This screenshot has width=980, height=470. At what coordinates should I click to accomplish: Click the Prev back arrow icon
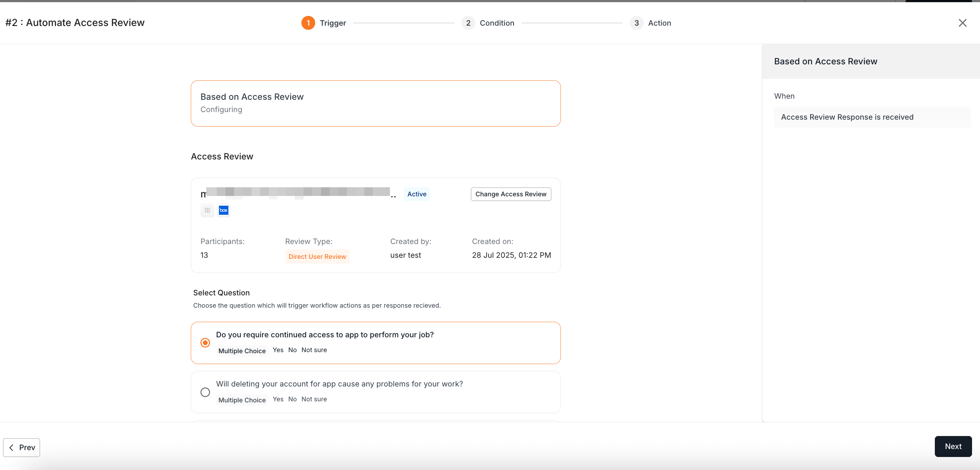click(12, 447)
